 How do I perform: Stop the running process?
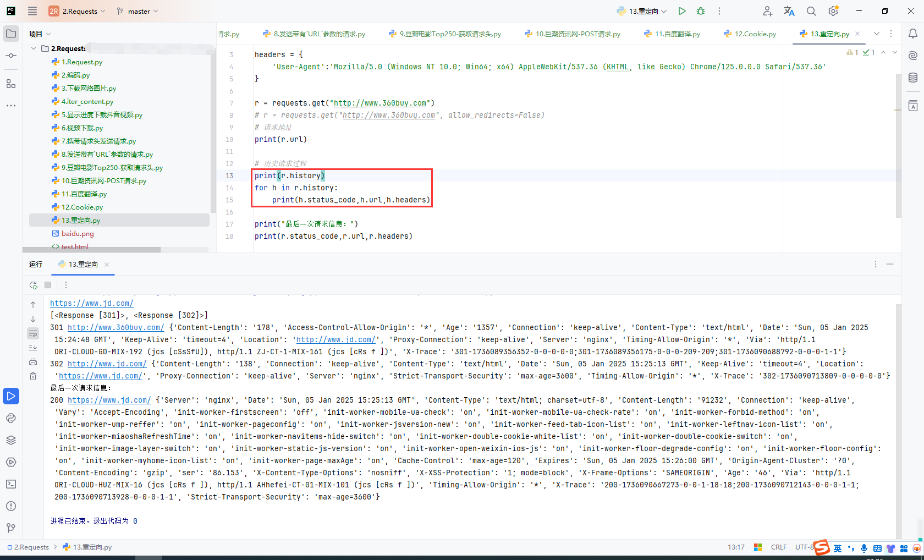[x=48, y=285]
